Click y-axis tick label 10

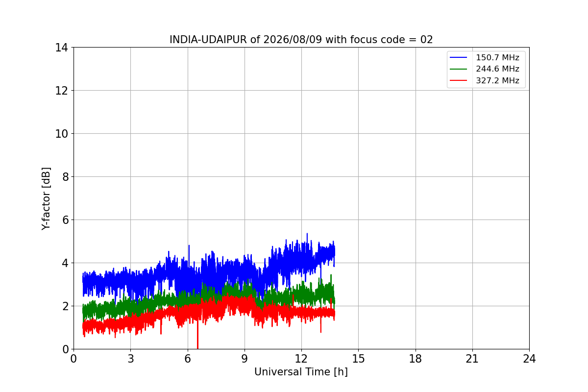[x=61, y=134]
